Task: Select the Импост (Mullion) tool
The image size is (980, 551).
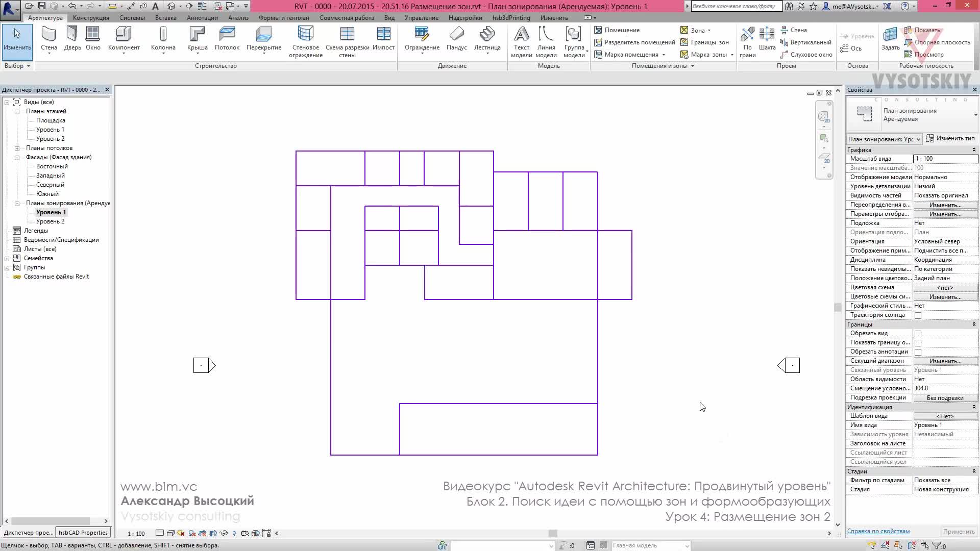Action: (383, 39)
